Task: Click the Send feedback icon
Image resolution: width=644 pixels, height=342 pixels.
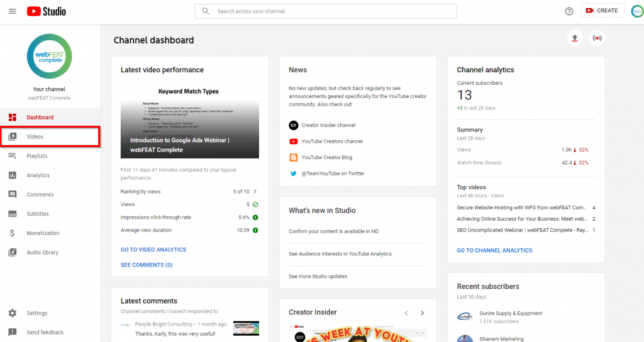Action: pyautogui.click(x=13, y=332)
